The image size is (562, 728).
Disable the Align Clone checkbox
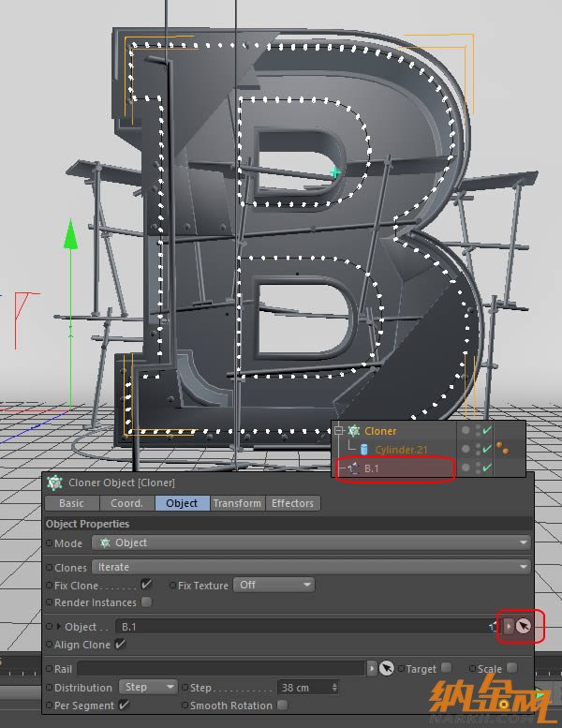[x=120, y=645]
